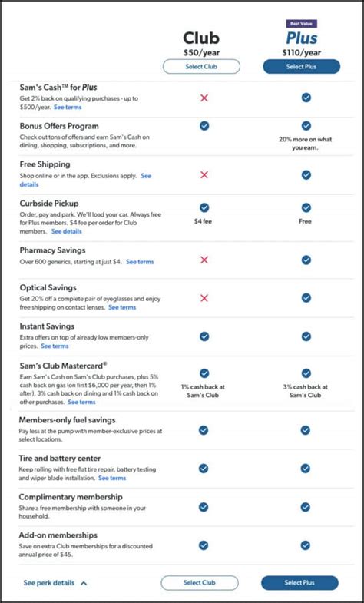Viewport: 364px width, 603px height.
Task: Click the chevron arrow next to See perk details
Action: tap(84, 583)
